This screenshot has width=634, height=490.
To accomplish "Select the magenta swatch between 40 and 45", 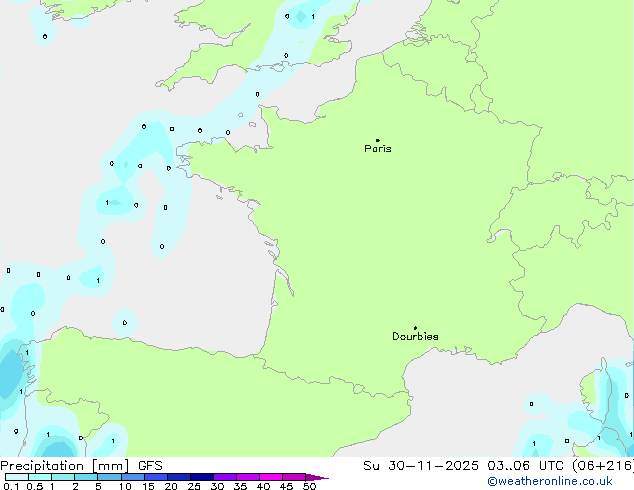I will tap(271, 477).
